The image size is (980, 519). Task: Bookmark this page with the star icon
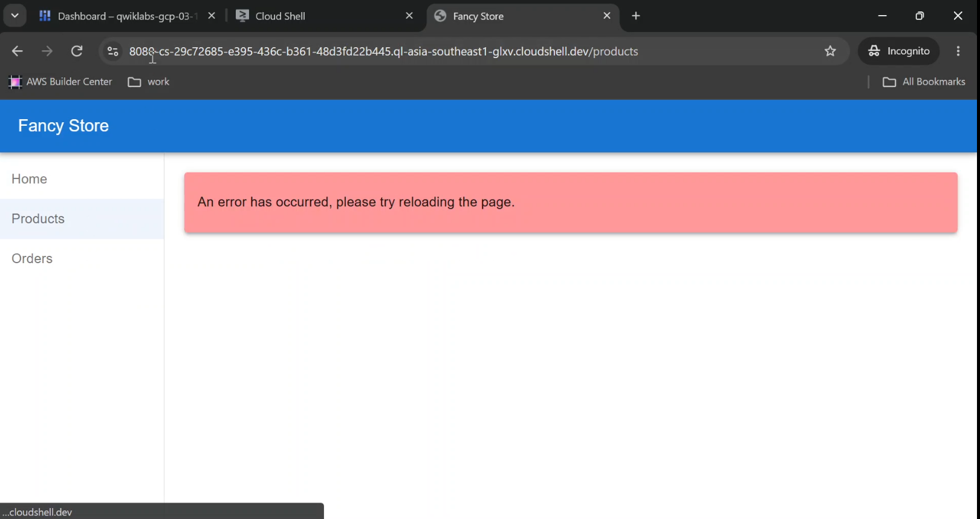[x=830, y=51]
